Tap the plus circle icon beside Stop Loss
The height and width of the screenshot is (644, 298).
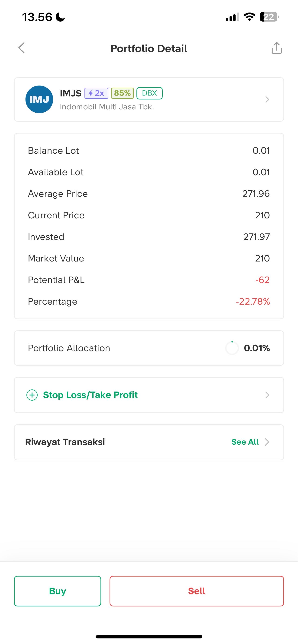[x=32, y=395]
